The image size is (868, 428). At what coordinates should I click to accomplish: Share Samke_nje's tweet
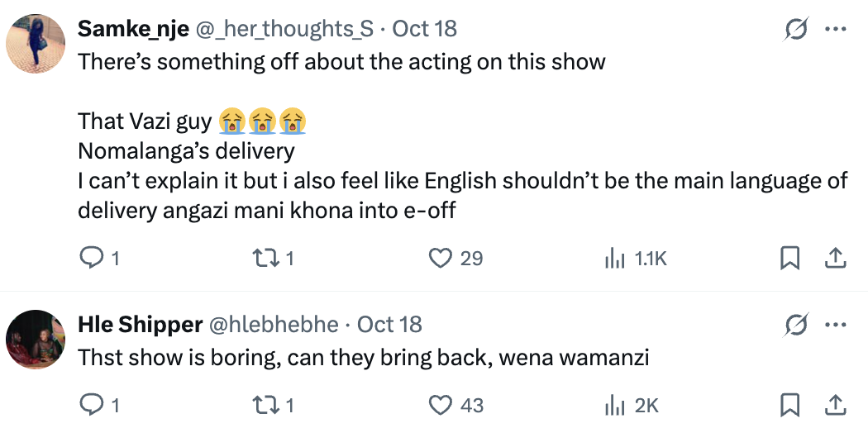tap(835, 259)
